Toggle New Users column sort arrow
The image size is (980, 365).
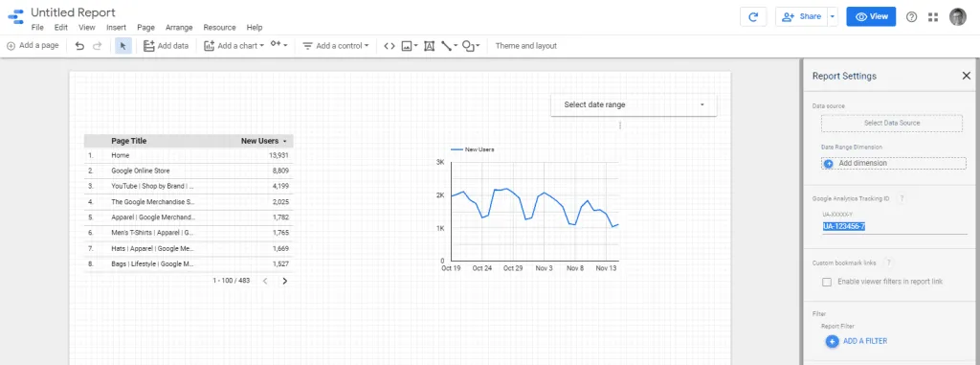coord(285,142)
